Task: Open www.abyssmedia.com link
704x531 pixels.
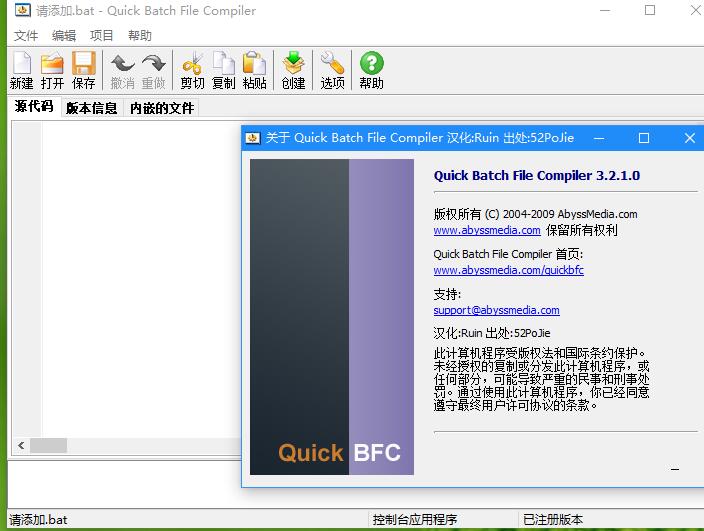Action: click(x=487, y=230)
